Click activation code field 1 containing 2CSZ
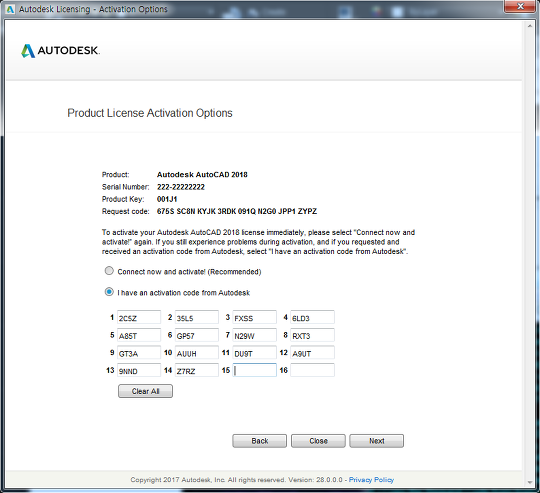 (x=139, y=317)
